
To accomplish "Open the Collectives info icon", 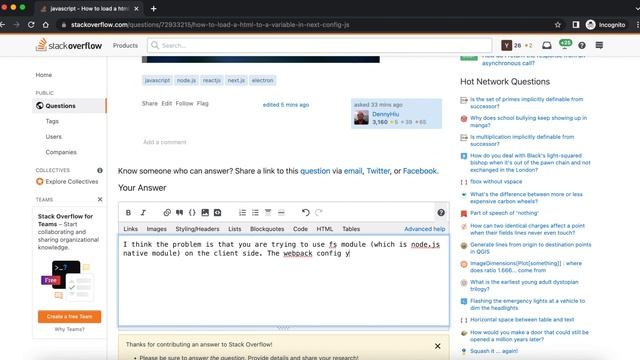I will pyautogui.click(x=100, y=170).
